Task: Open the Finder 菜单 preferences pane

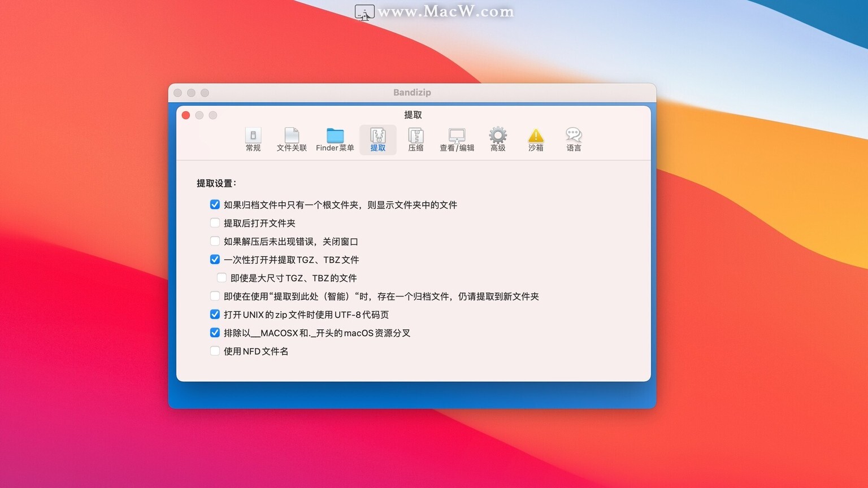Action: (x=335, y=140)
